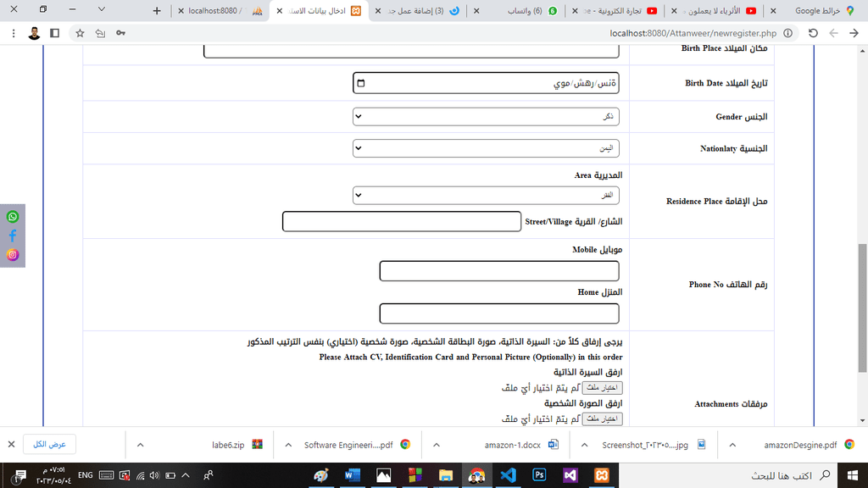Open the notification center icon

click(x=20, y=475)
